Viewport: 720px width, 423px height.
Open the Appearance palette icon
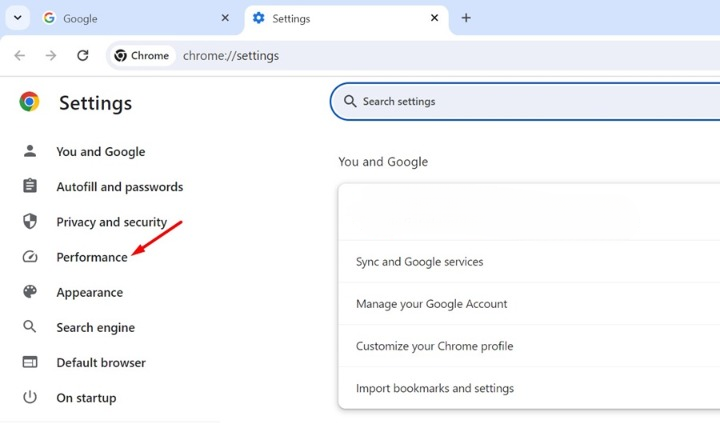click(30, 292)
